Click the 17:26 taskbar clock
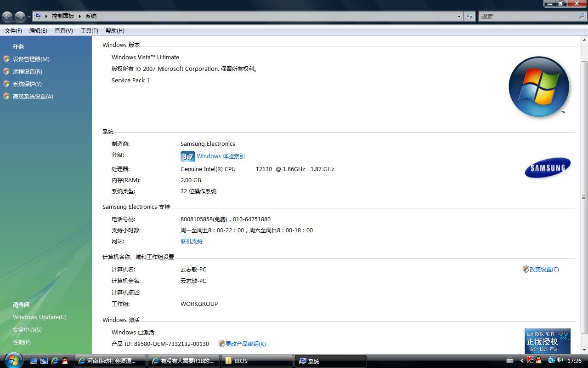 point(574,361)
